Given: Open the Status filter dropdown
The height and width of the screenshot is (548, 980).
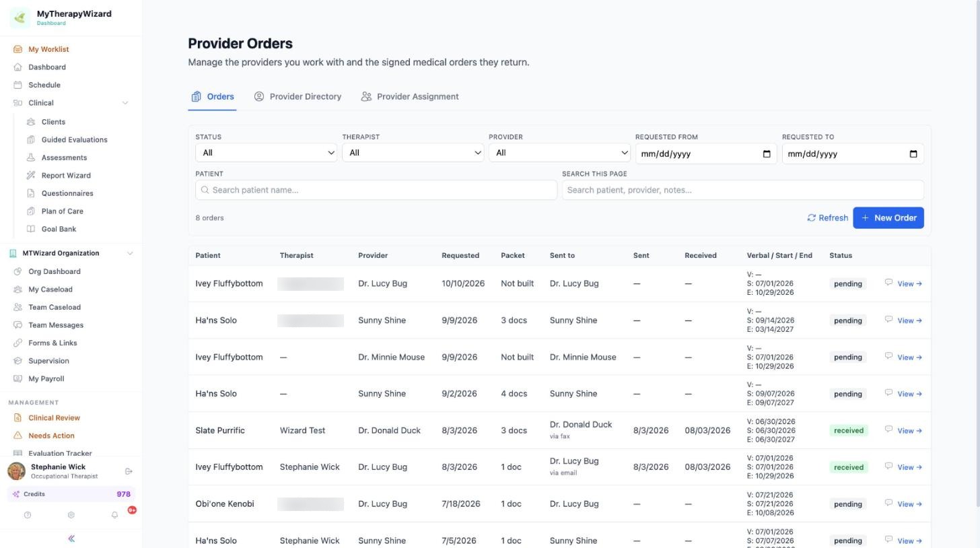Looking at the screenshot, I should tap(266, 153).
